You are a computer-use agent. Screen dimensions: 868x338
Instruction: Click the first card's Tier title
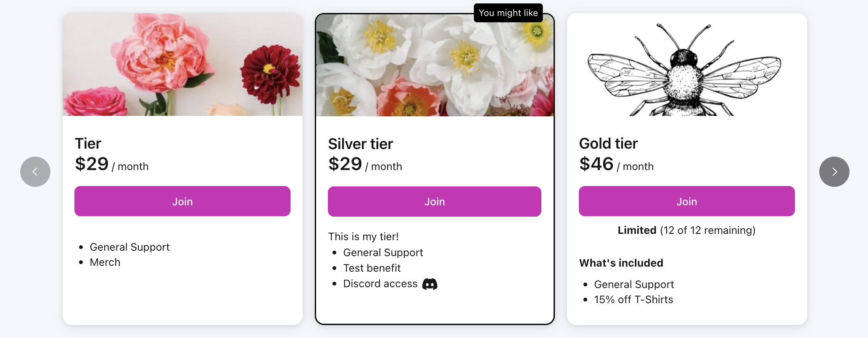pos(88,144)
